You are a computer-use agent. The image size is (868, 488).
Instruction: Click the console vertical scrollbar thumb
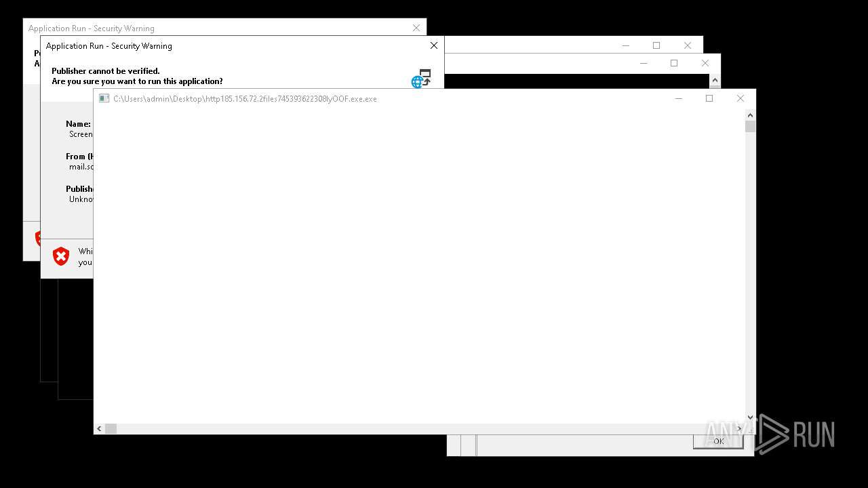pos(750,126)
